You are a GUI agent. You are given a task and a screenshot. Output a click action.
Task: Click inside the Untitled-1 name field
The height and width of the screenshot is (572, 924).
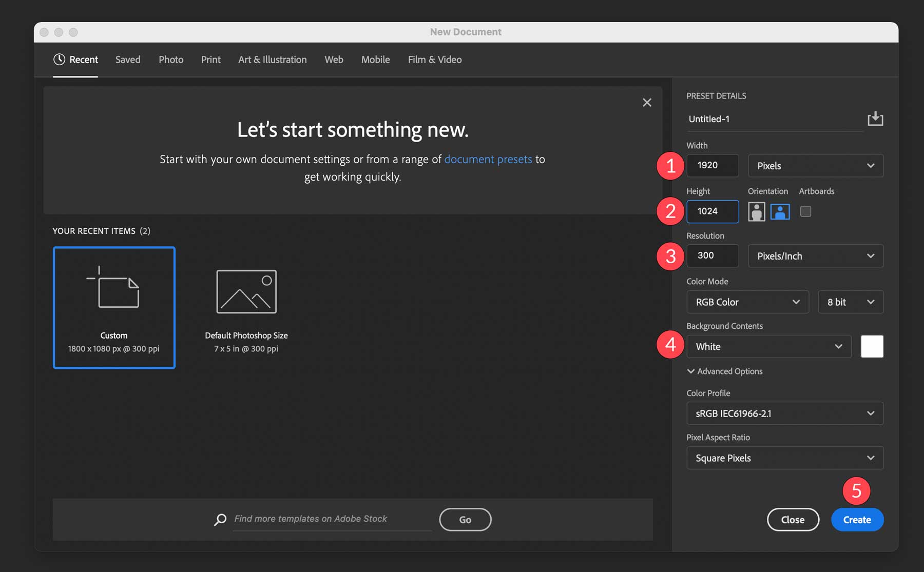(744, 119)
